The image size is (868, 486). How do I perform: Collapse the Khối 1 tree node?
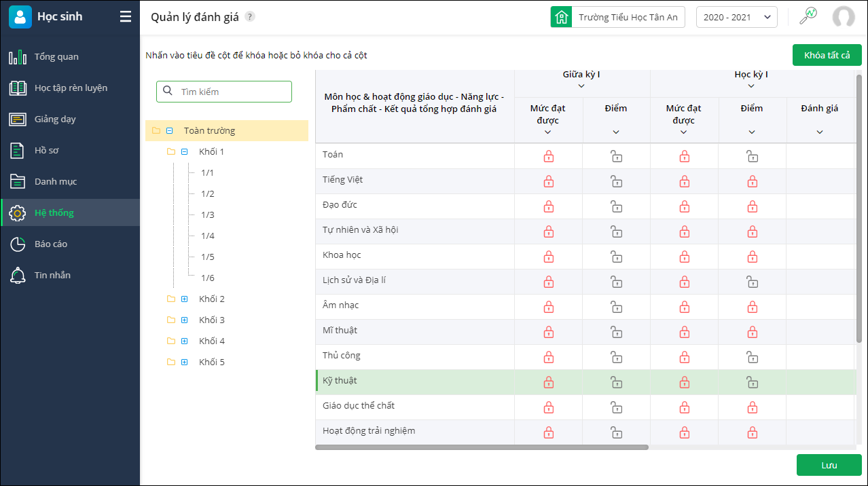(x=184, y=152)
